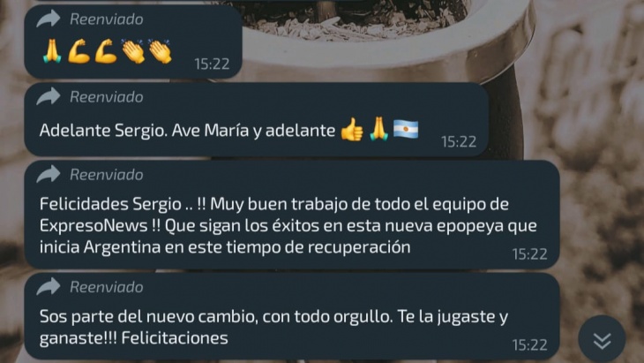Click the praying hands emoji in top message
This screenshot has height=363, width=644.
[52, 51]
